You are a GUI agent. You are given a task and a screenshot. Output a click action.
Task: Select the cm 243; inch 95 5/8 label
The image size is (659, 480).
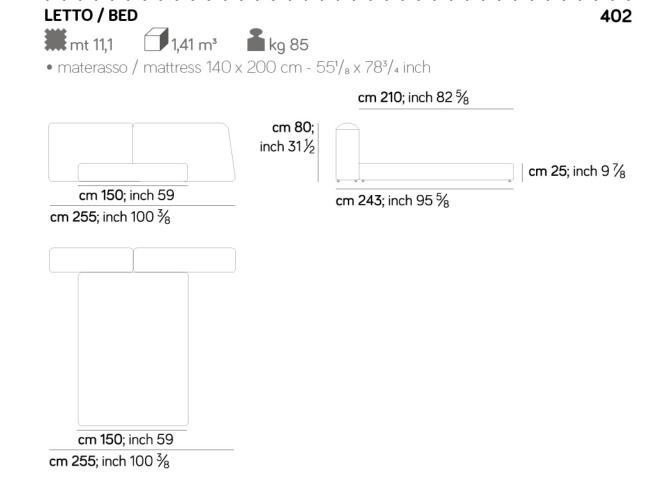click(x=390, y=202)
